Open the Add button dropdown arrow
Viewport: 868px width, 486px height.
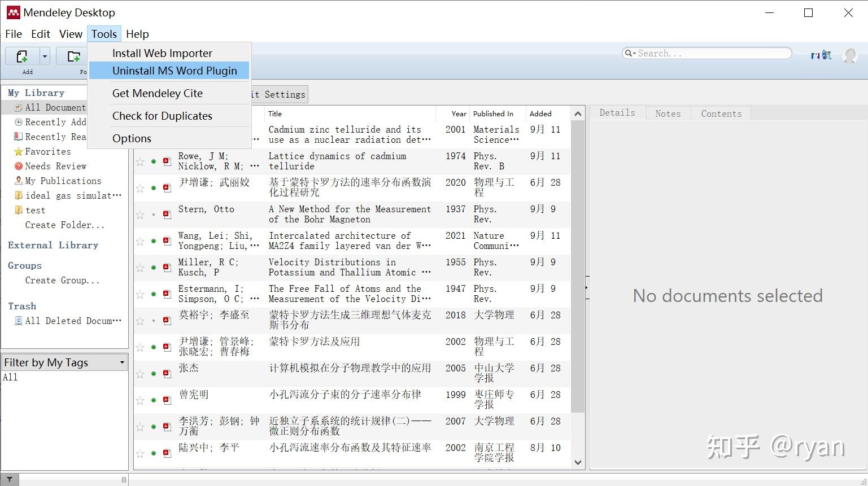click(45, 56)
